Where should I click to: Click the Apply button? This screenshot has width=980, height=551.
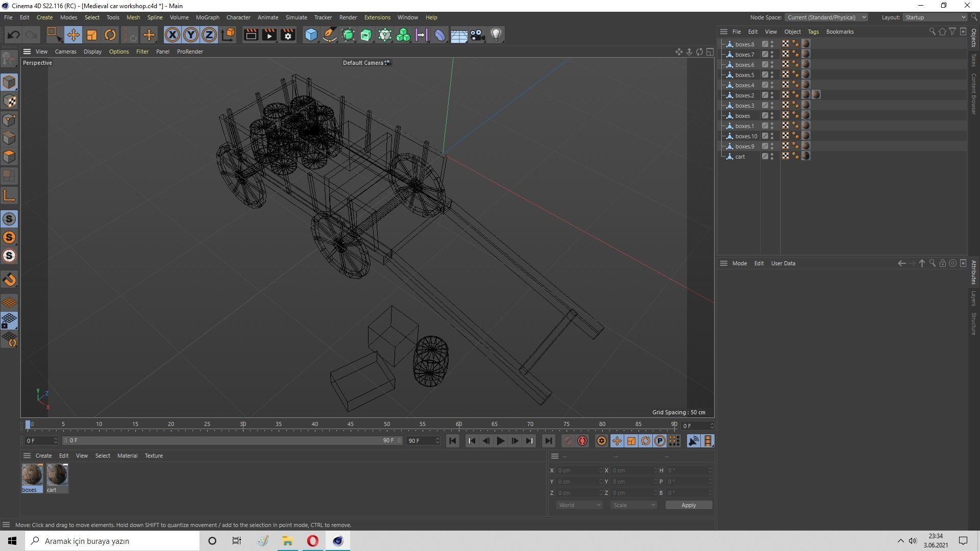[689, 505]
